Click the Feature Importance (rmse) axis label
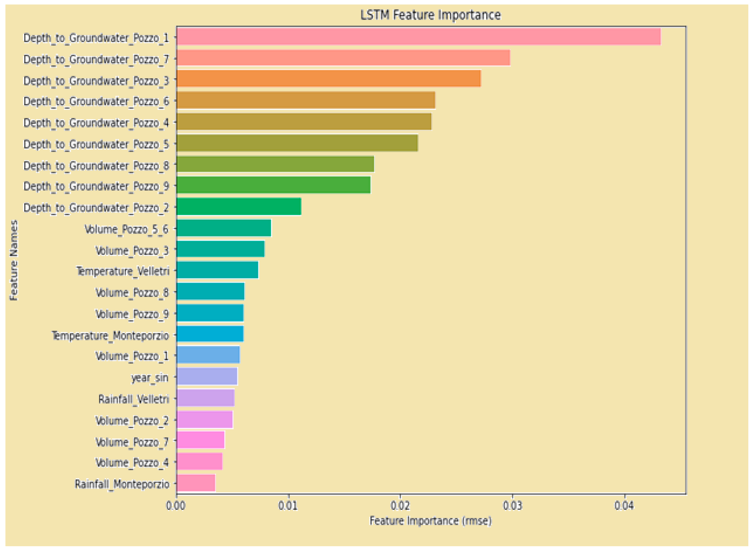Screen dimensions: 756x552 430,521
